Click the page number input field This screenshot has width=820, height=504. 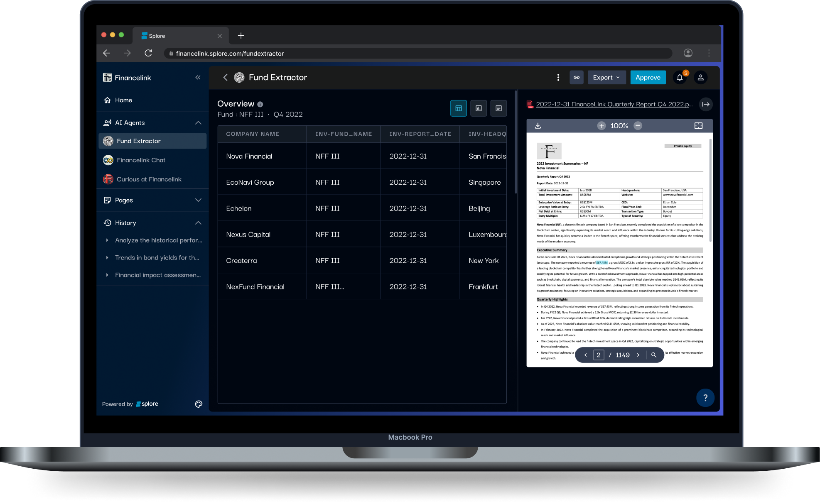tap(599, 355)
